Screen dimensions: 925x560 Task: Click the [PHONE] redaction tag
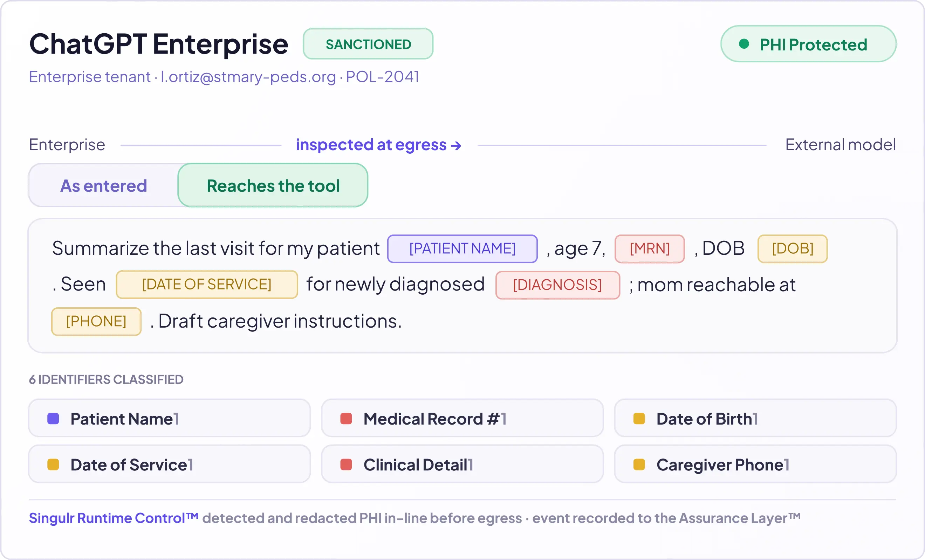pos(96,321)
